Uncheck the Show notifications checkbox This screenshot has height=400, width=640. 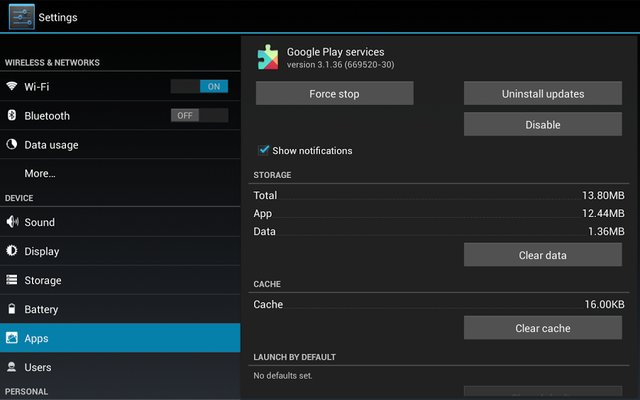click(x=264, y=150)
